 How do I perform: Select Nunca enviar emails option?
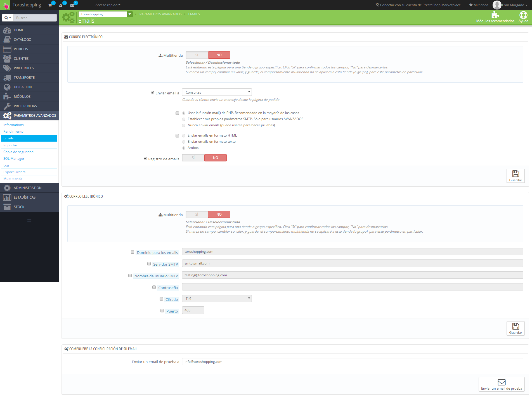point(184,125)
